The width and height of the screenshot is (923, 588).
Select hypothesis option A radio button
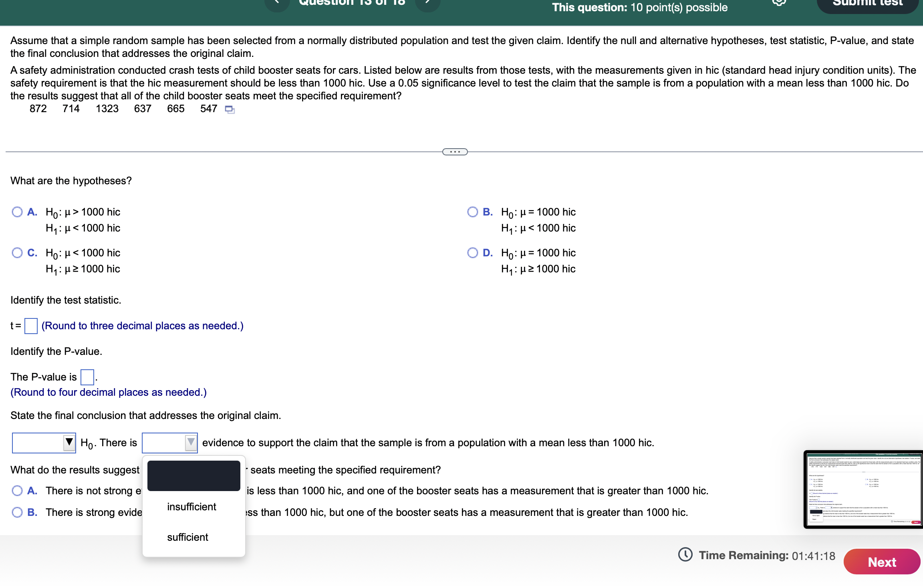tap(17, 211)
